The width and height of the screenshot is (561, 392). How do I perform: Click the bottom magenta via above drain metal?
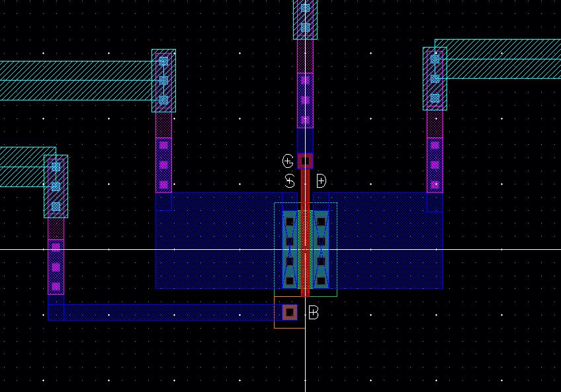tap(435, 184)
